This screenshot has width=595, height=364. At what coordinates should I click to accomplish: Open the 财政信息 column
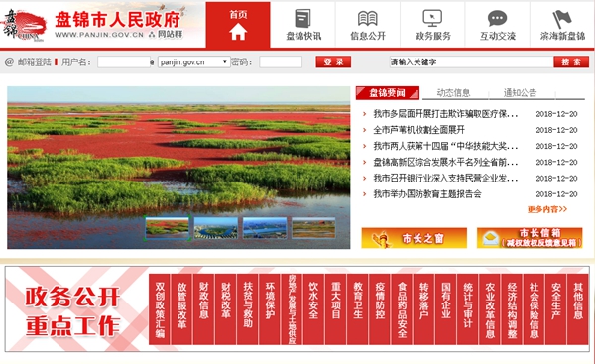pos(203,309)
